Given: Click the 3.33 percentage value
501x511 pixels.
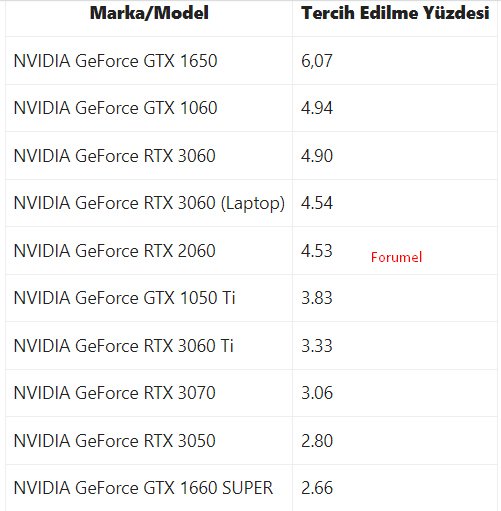Looking at the screenshot, I should click(317, 346).
